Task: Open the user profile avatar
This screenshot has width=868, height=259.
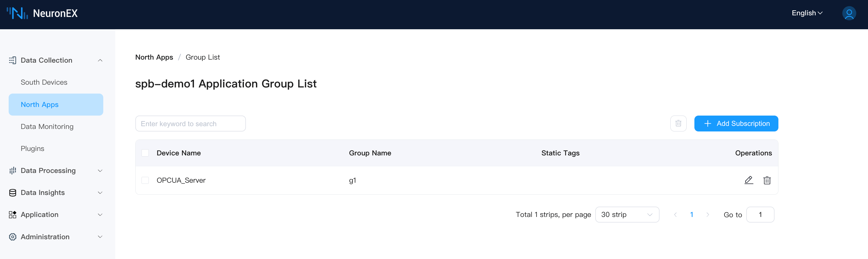Action: [x=849, y=13]
